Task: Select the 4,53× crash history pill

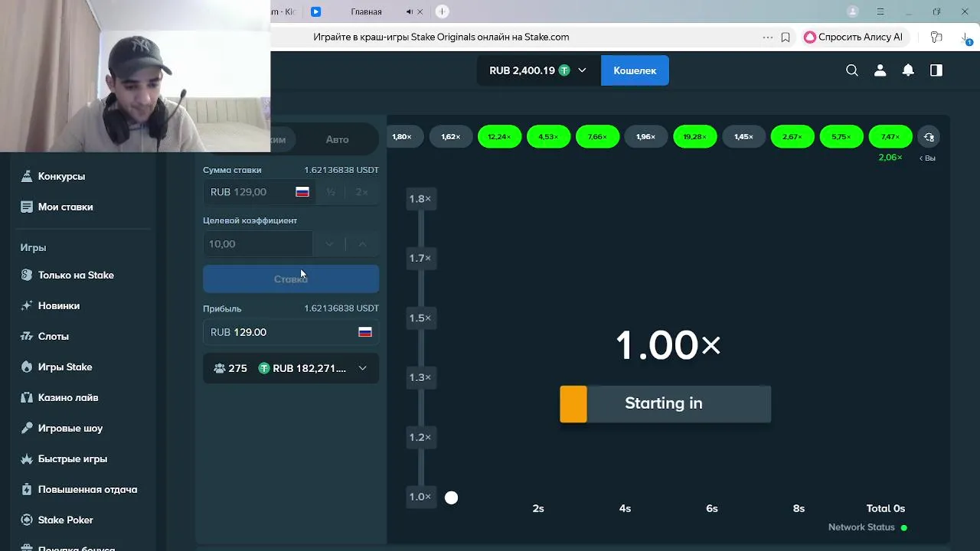Action: [548, 137]
